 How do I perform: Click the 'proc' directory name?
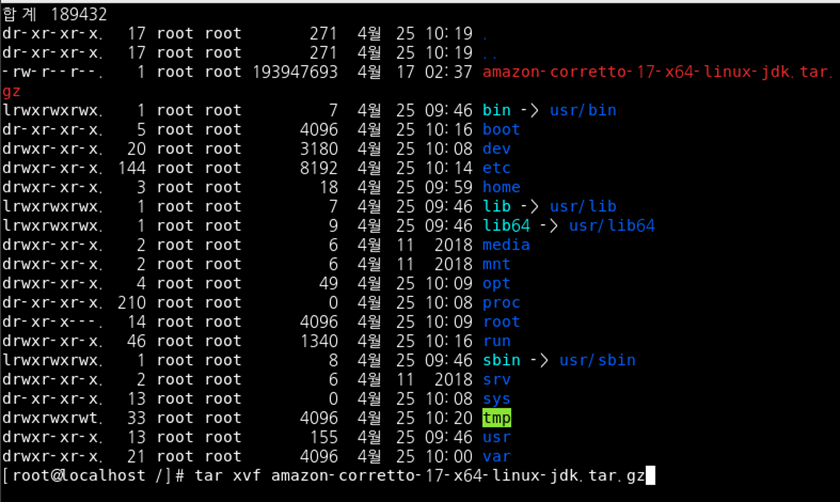(501, 303)
